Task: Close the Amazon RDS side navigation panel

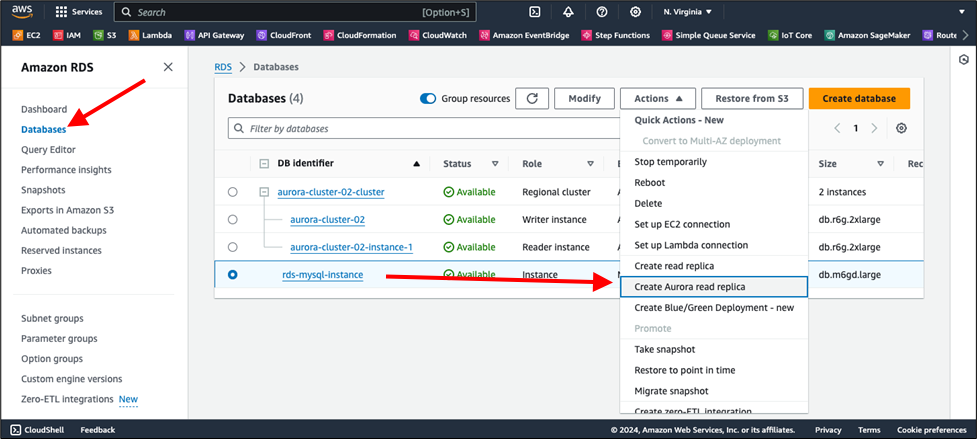Action: 168,67
